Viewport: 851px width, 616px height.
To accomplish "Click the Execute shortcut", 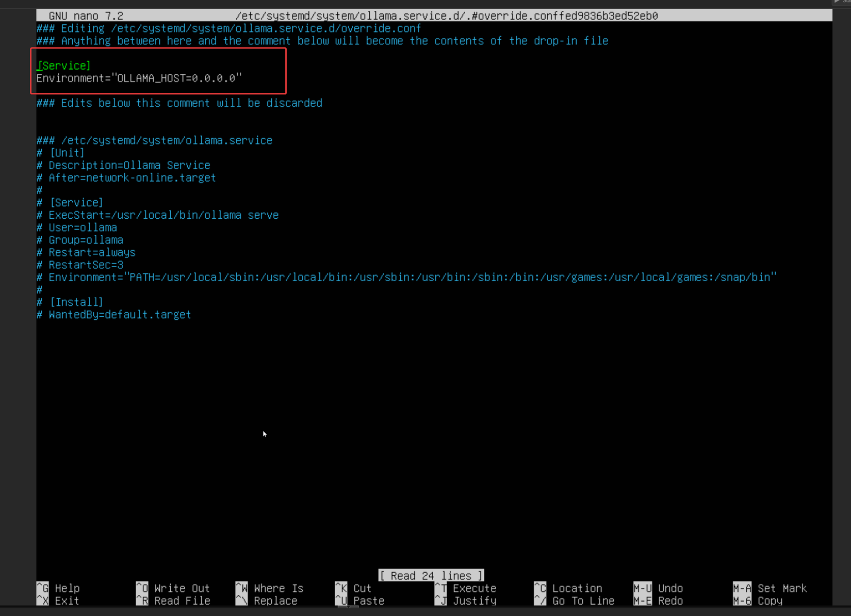I will pyautogui.click(x=466, y=588).
